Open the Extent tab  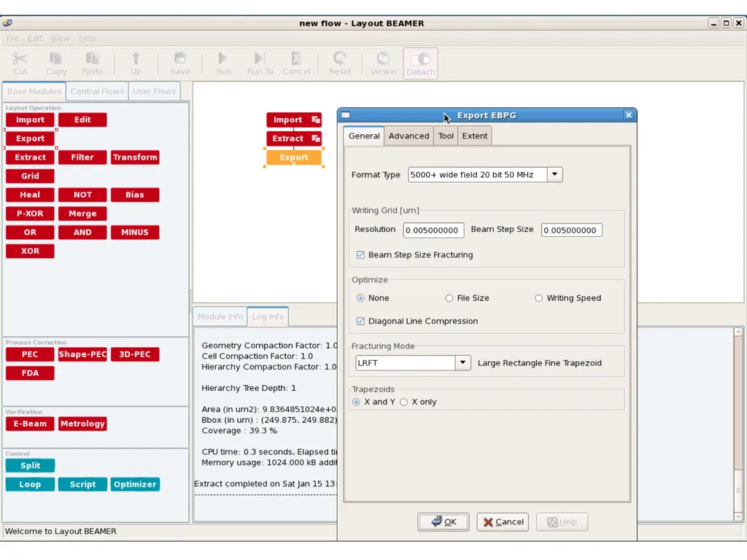[475, 136]
